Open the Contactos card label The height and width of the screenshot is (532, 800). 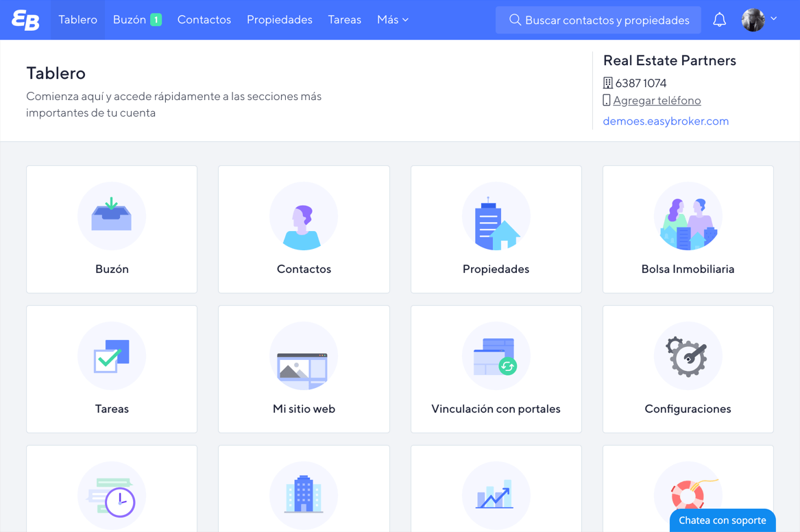tap(304, 269)
